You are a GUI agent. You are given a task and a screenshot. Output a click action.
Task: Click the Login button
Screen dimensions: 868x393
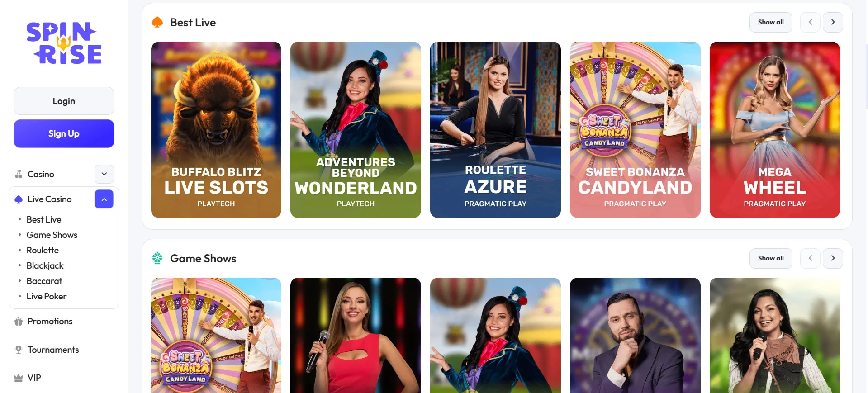pos(64,101)
